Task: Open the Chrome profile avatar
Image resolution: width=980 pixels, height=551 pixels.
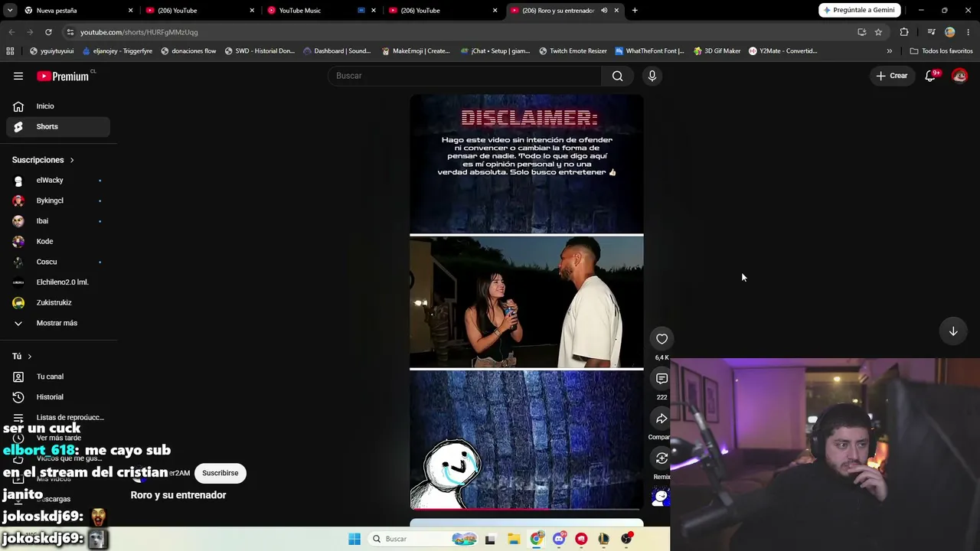Action: [x=950, y=32]
